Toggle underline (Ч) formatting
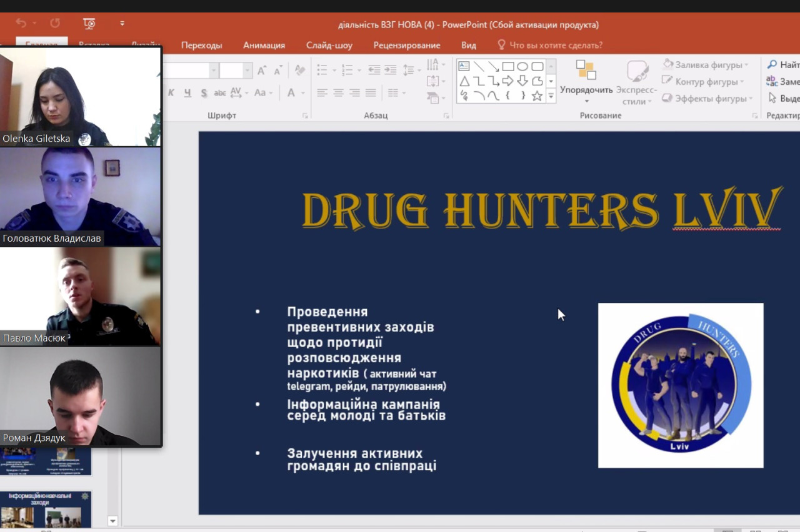The height and width of the screenshot is (532, 800). click(x=187, y=92)
